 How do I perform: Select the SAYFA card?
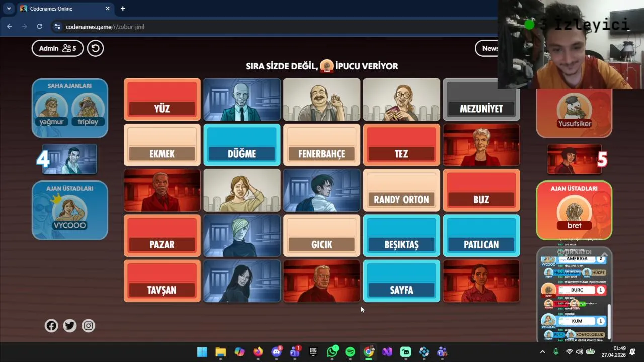click(401, 281)
